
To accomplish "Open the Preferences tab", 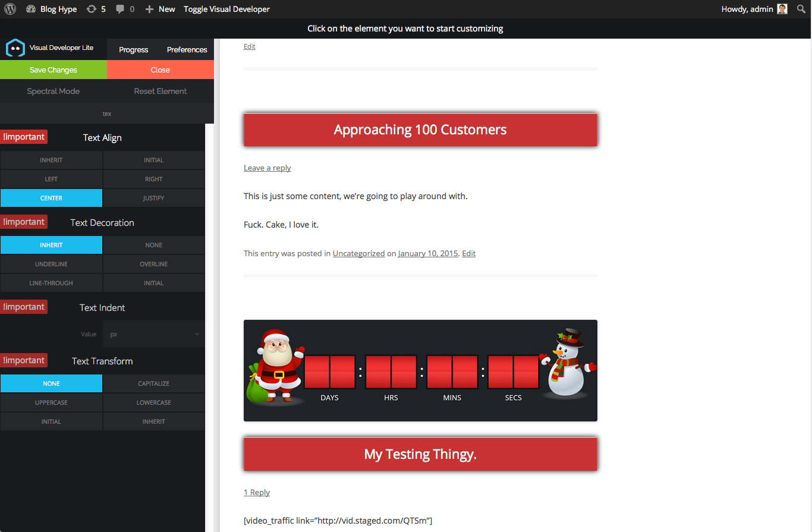I will click(187, 49).
